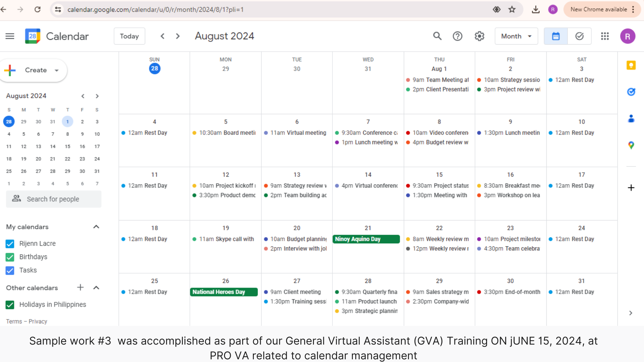Viewport: 644px width, 362px height.
Task: Toggle the main menu hamburger
Action: point(10,36)
